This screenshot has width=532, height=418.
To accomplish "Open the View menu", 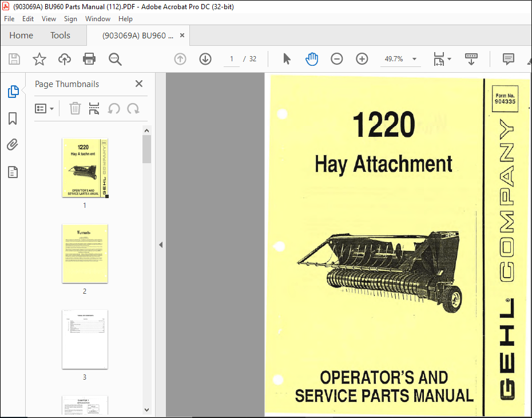I will (49, 18).
